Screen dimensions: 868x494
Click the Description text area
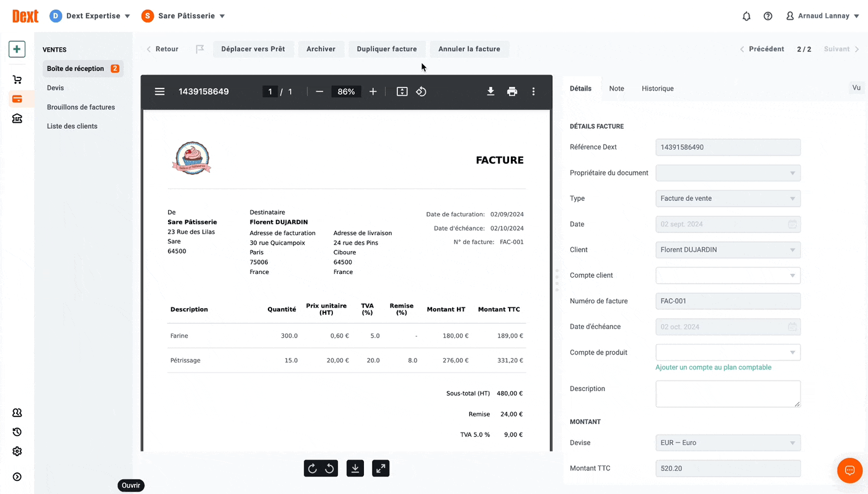tap(728, 394)
